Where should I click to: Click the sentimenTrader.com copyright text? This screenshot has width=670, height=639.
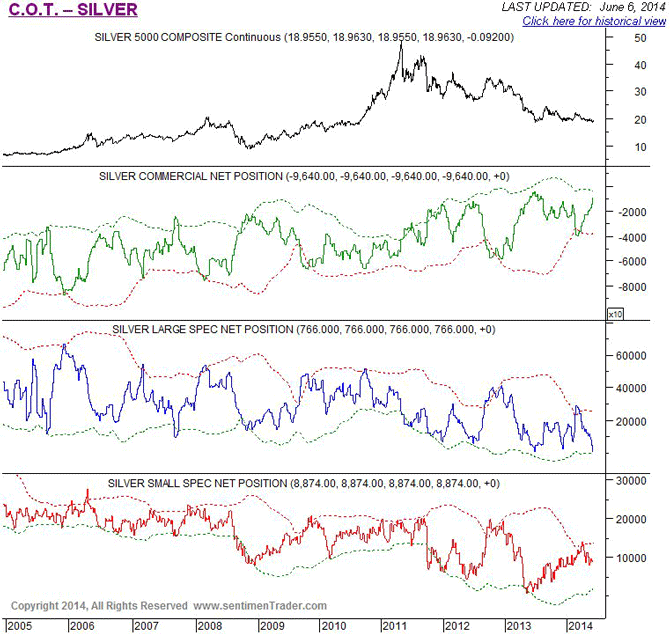click(x=169, y=605)
